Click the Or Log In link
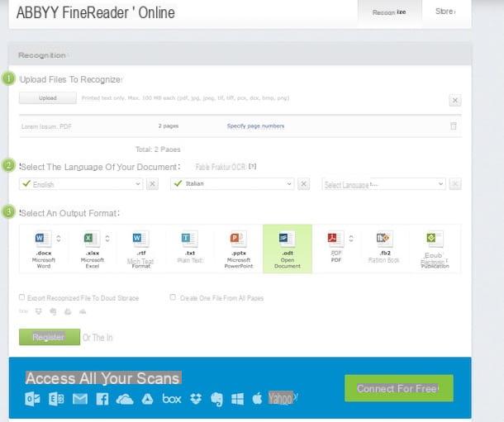The width and height of the screenshot is (504, 422). click(x=97, y=338)
